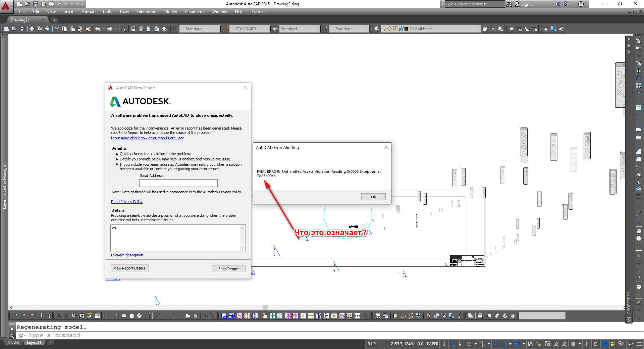Click the Text Style icon beside Standard dropdown
The width and height of the screenshot is (644, 349).
175,29
